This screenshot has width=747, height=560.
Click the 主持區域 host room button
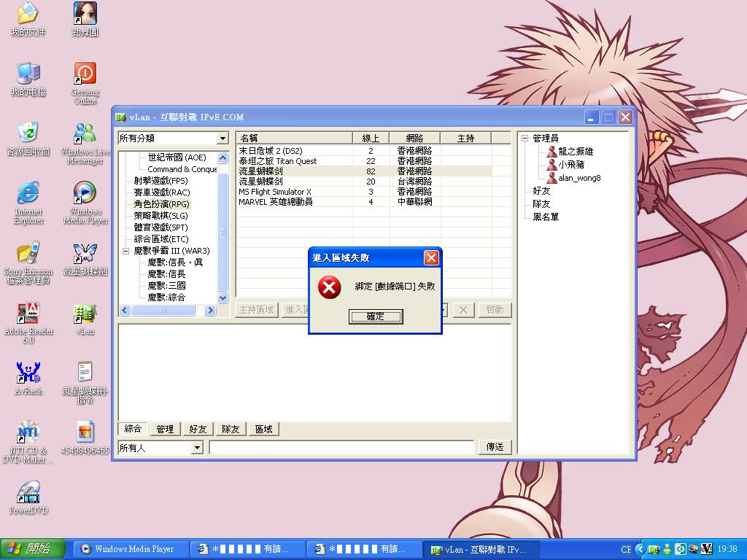(x=256, y=310)
